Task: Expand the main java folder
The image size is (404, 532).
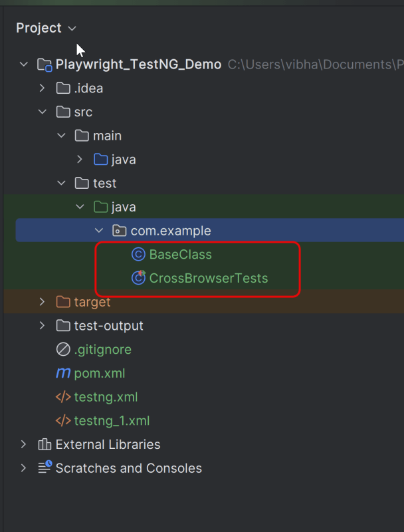Action: pyautogui.click(x=80, y=160)
